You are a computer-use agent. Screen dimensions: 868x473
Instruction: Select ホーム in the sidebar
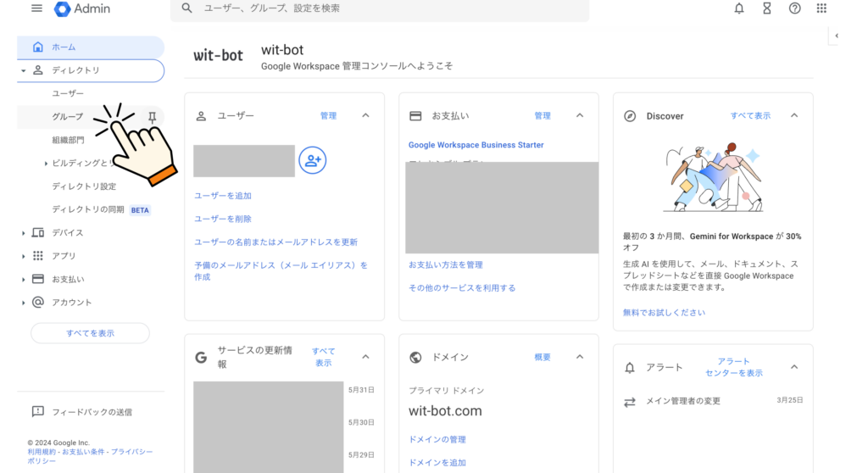point(64,47)
